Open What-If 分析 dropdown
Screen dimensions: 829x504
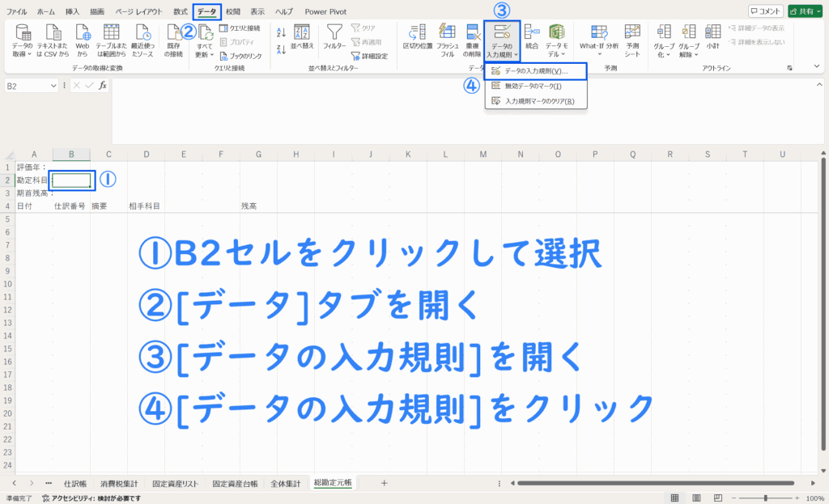599,40
